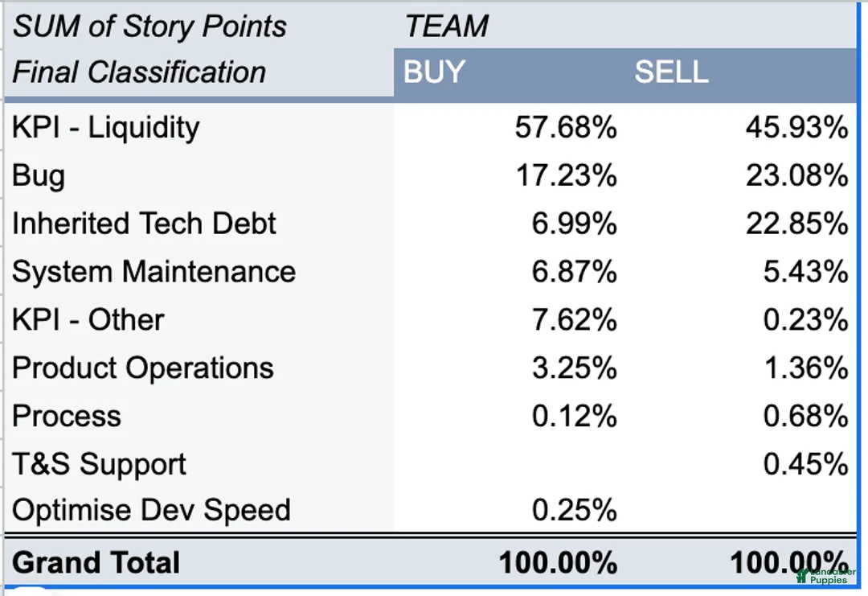Select the SELL column header
Viewport: 868px width, 596px height.
pos(671,72)
